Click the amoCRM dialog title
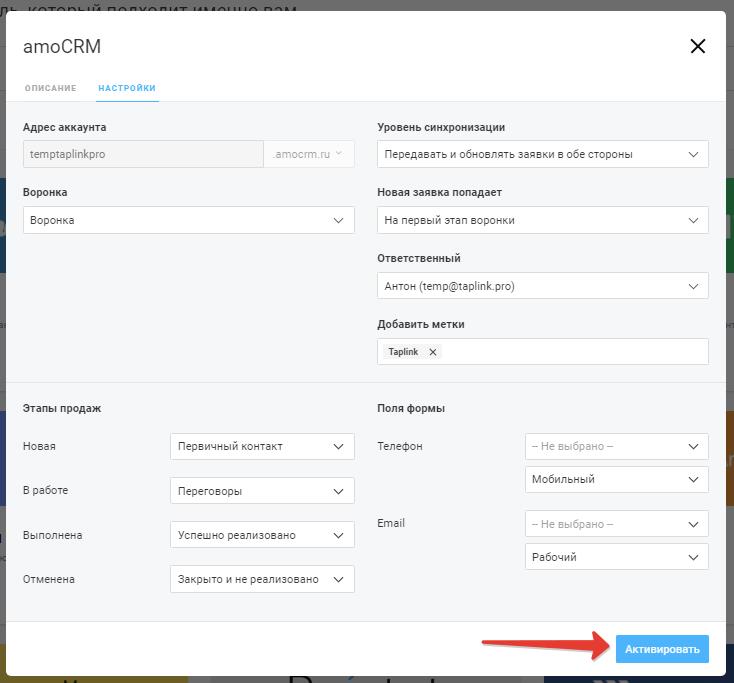 click(62, 46)
